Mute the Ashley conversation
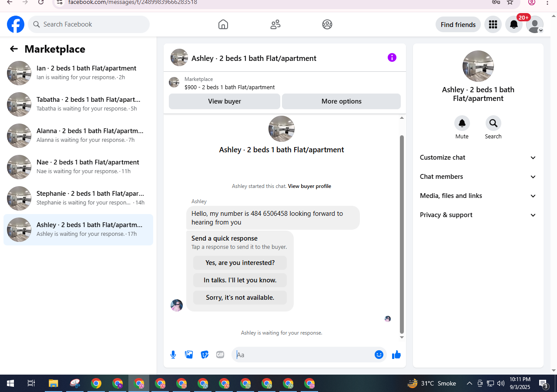This screenshot has width=557, height=392. tap(462, 124)
